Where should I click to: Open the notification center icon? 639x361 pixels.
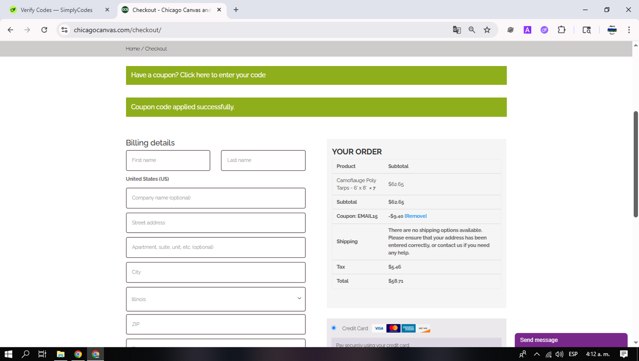pyautogui.click(x=624, y=354)
